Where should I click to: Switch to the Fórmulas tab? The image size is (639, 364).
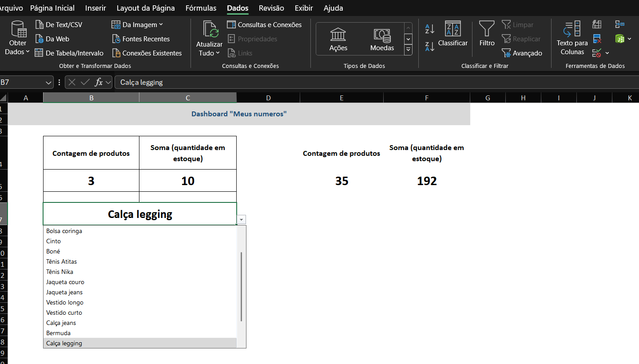tap(201, 8)
